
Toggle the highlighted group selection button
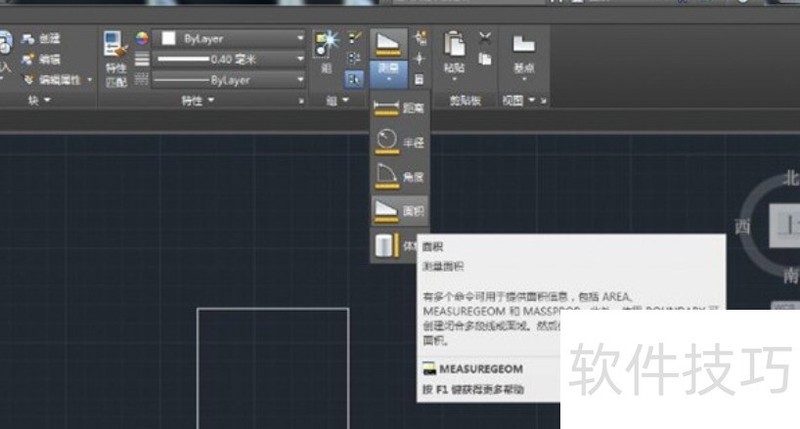355,78
